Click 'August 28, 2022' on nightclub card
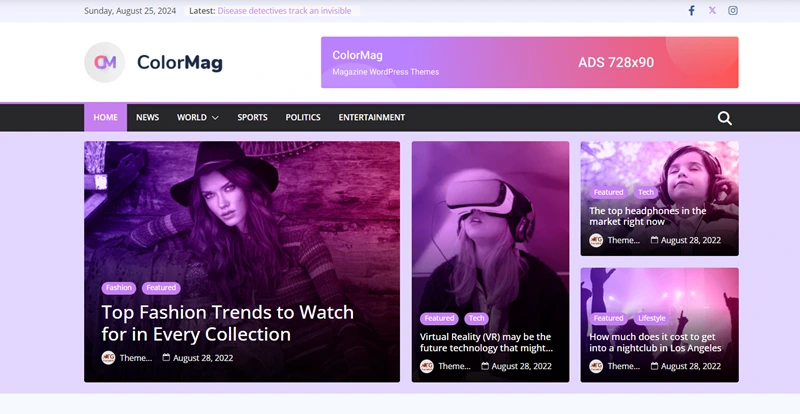800x414 pixels. tap(691, 366)
